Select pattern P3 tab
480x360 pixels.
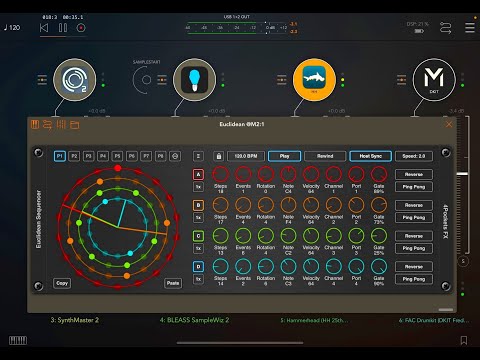(x=88, y=156)
